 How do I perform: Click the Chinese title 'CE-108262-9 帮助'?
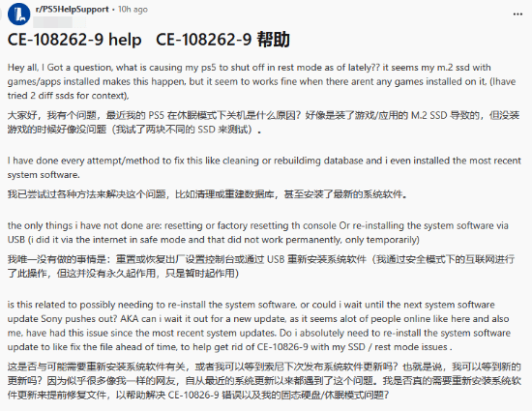tap(222, 40)
